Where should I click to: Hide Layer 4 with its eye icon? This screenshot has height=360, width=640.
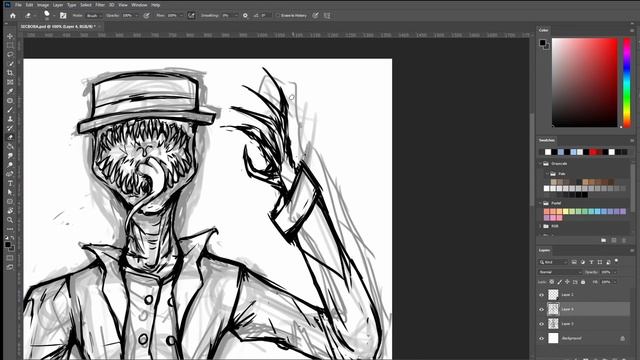tap(542, 309)
